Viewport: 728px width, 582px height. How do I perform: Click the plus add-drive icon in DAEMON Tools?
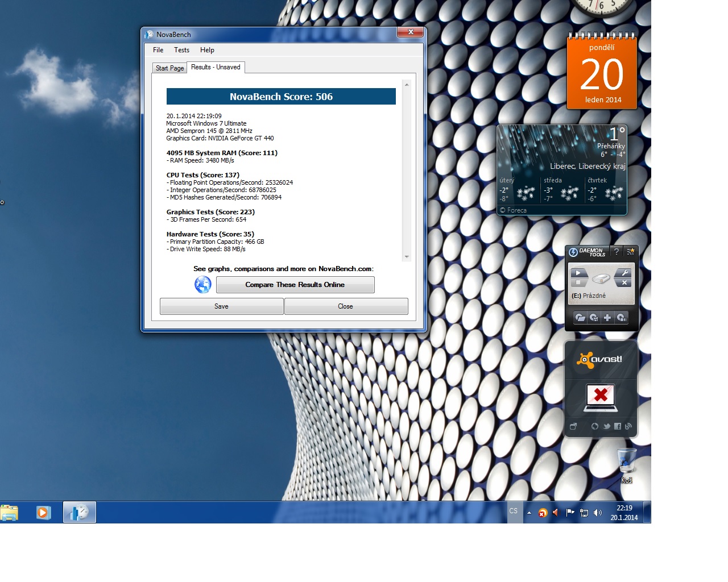[607, 318]
